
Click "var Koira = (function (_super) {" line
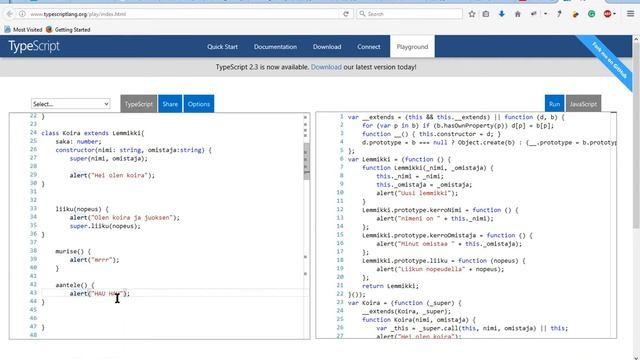click(404, 303)
